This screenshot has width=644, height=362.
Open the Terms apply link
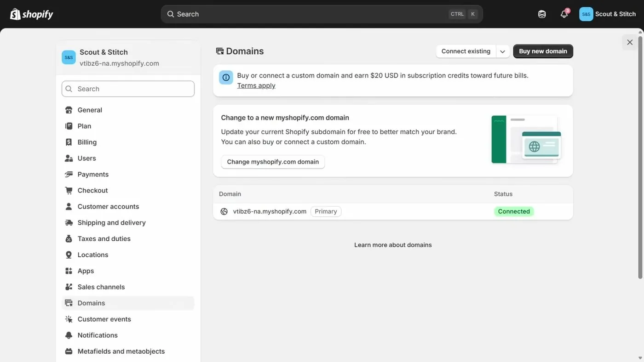[256, 86]
